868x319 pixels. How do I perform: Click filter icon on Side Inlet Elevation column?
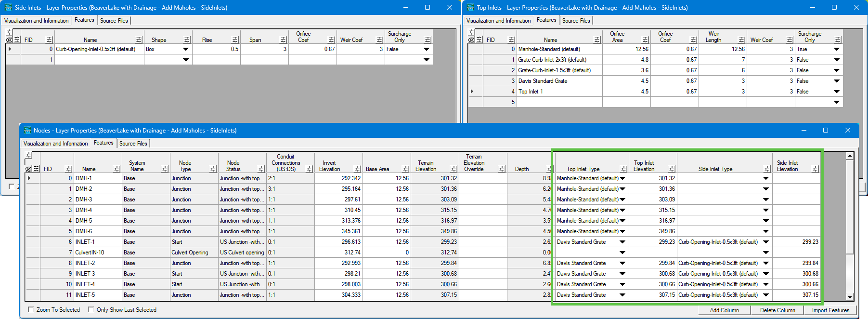[x=815, y=169]
